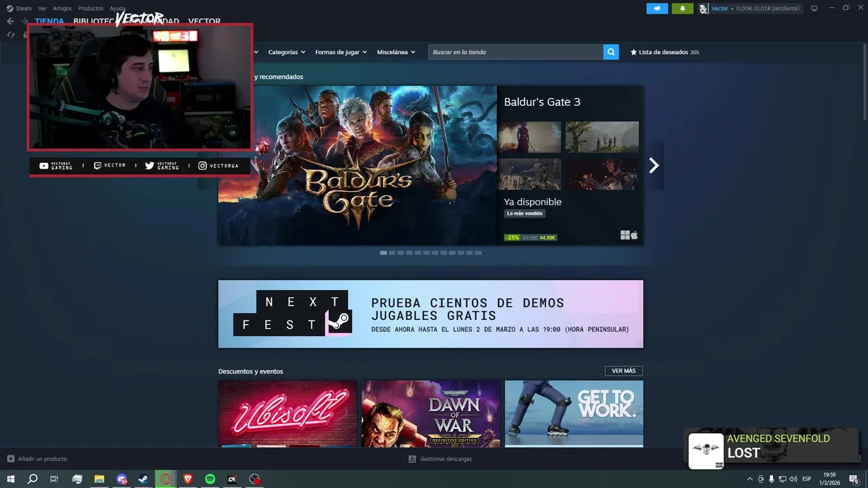Switch the ESP keyboard language
Image resolution: width=868 pixels, height=488 pixels.
point(807,479)
